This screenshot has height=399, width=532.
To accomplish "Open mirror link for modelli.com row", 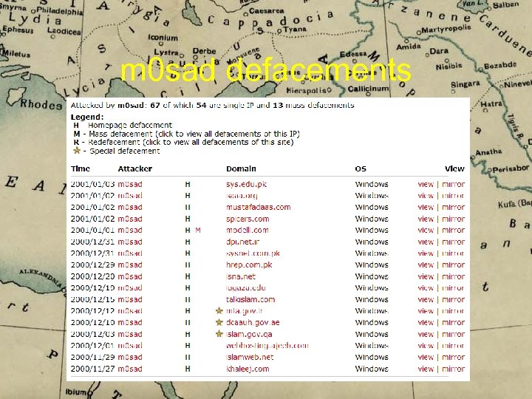I will [453, 230].
